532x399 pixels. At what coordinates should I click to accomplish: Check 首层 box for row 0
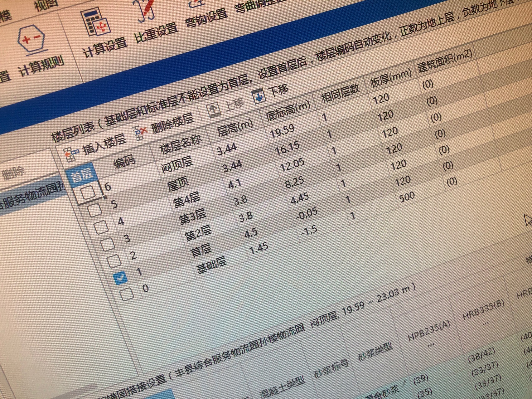pyautogui.click(x=127, y=294)
